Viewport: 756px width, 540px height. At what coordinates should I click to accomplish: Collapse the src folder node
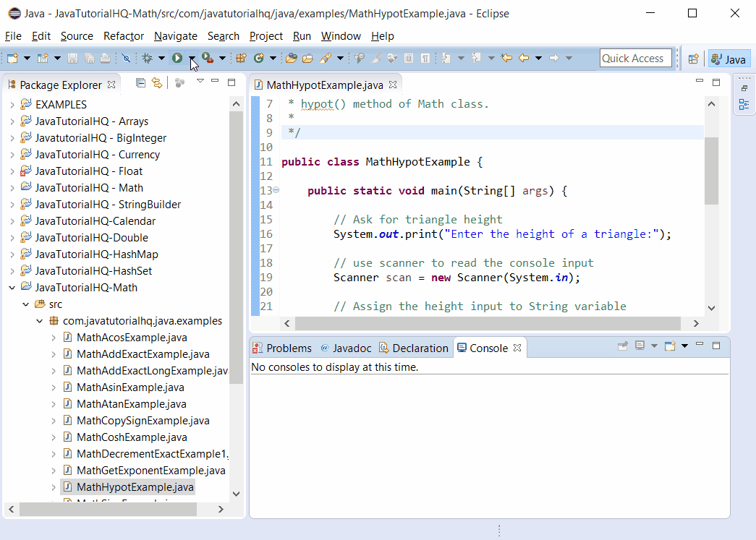[x=26, y=304]
